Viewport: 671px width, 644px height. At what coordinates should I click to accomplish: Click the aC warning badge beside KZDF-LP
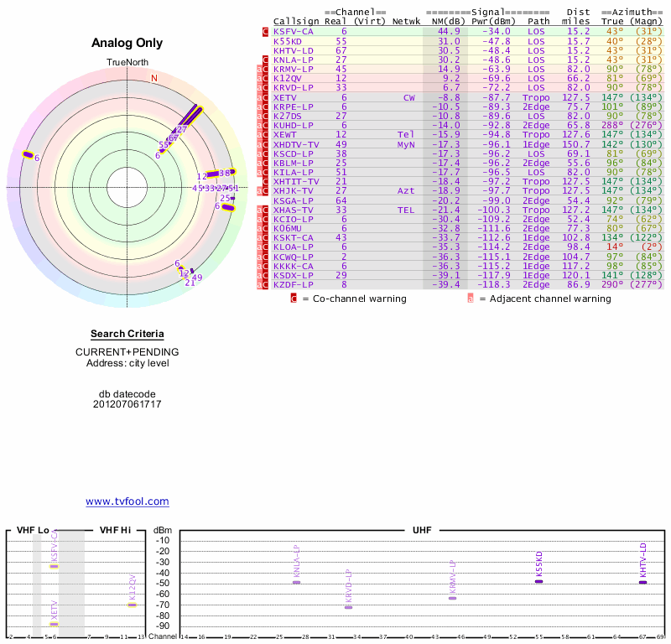click(263, 284)
